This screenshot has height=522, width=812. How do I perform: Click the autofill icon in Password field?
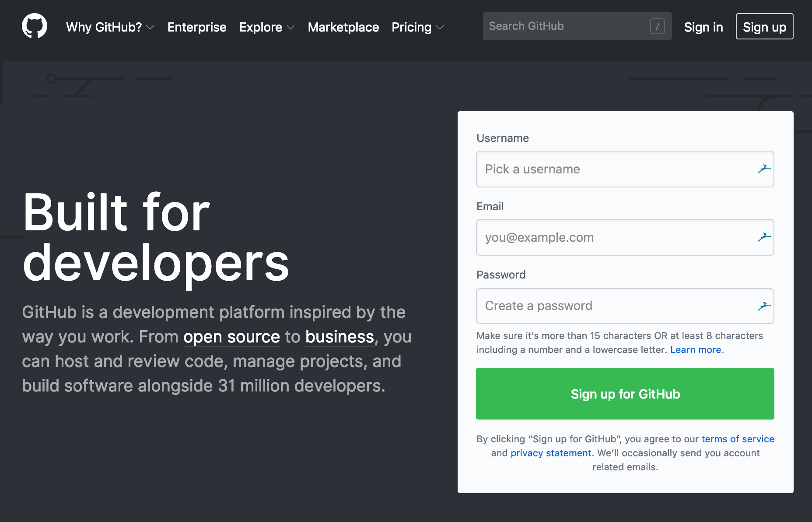click(764, 306)
